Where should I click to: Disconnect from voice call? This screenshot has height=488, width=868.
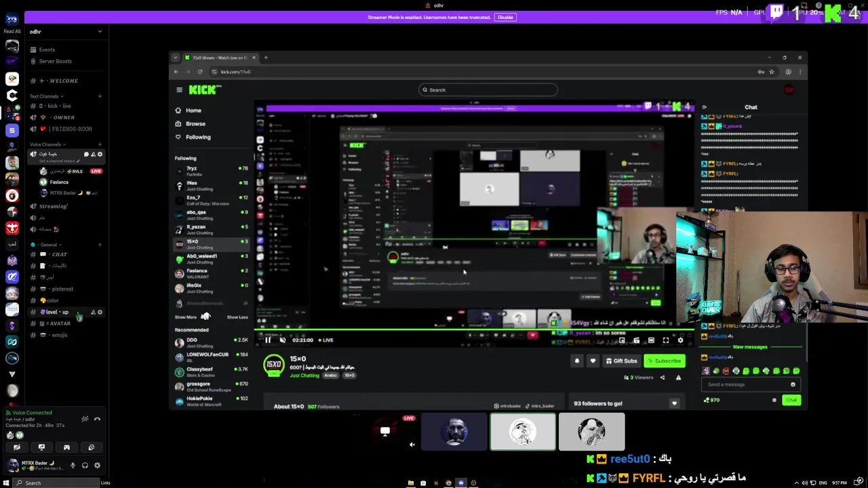97,419
